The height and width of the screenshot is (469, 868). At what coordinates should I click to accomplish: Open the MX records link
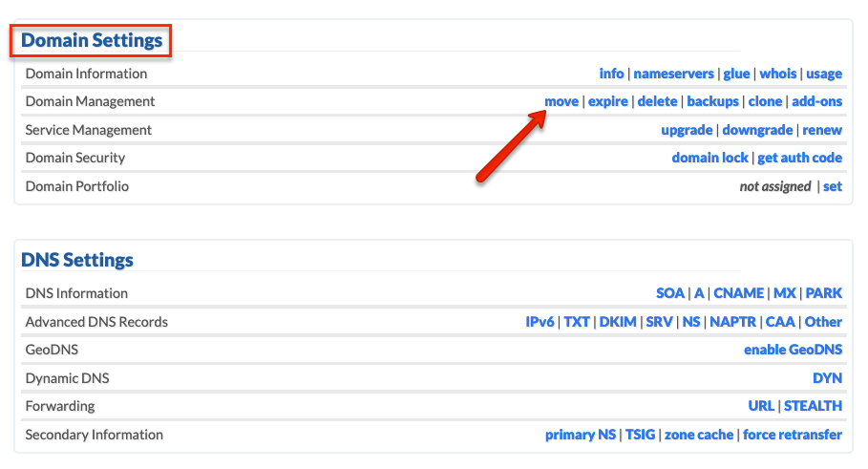pyautogui.click(x=784, y=293)
